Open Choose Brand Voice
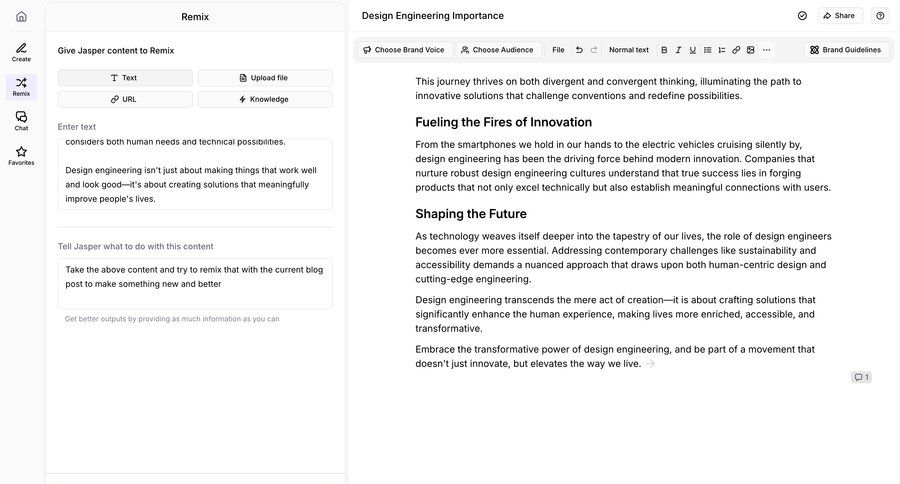 pyautogui.click(x=404, y=50)
